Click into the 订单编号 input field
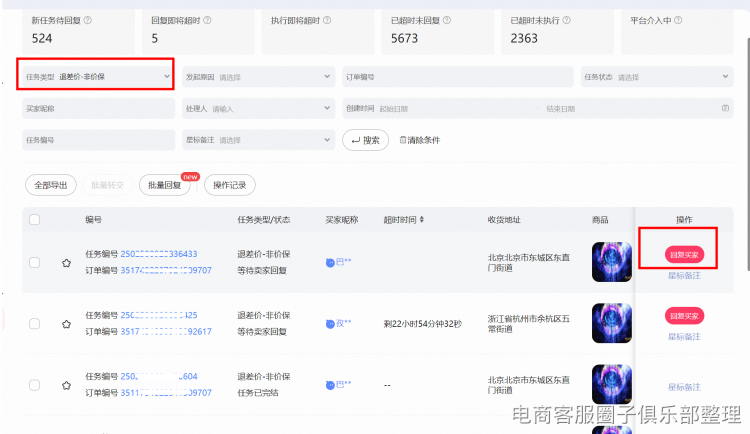 tap(458, 77)
